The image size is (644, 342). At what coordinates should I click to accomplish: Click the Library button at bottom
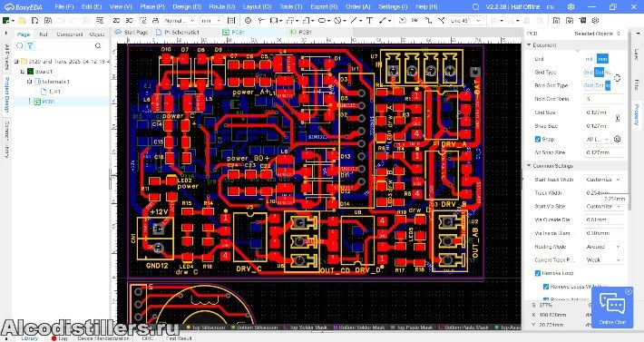[30, 338]
